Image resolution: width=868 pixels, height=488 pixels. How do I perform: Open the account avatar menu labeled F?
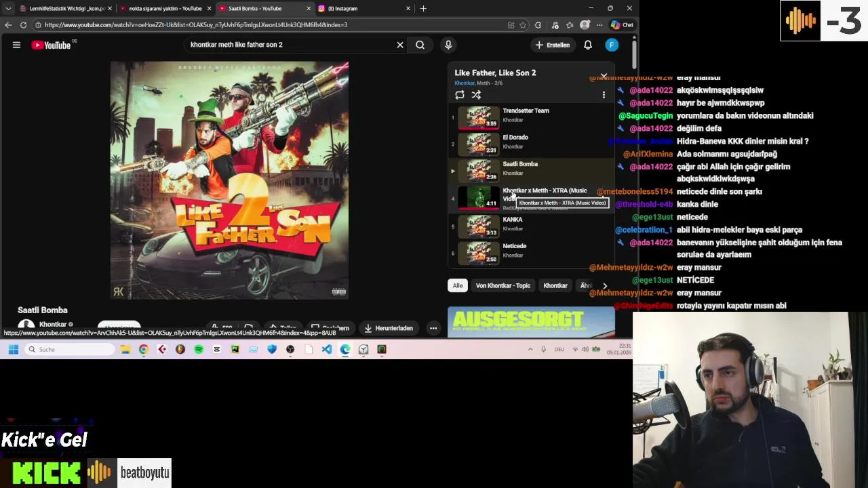[x=612, y=45]
